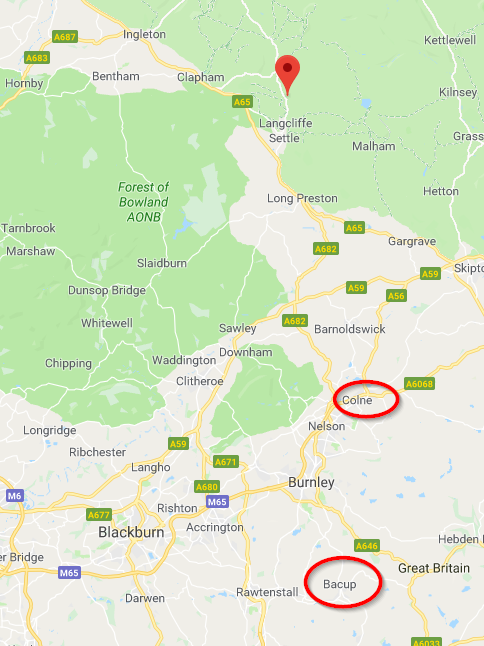
Task: Click the A687 road badge near Ingleton
Action: [x=65, y=37]
